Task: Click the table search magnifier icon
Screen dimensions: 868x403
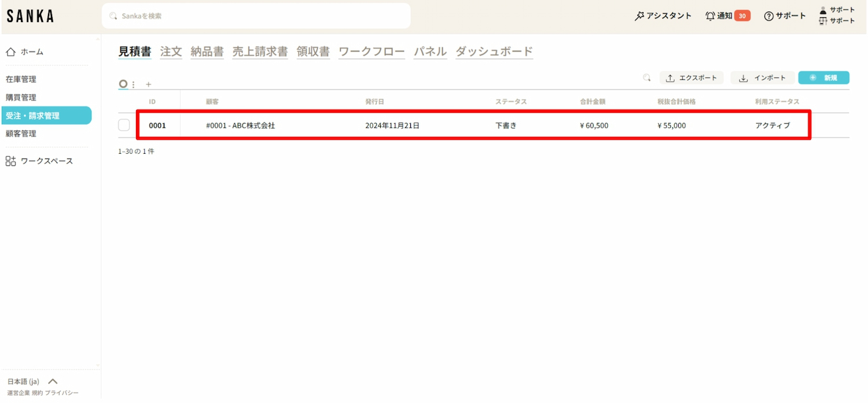Action: (x=647, y=77)
